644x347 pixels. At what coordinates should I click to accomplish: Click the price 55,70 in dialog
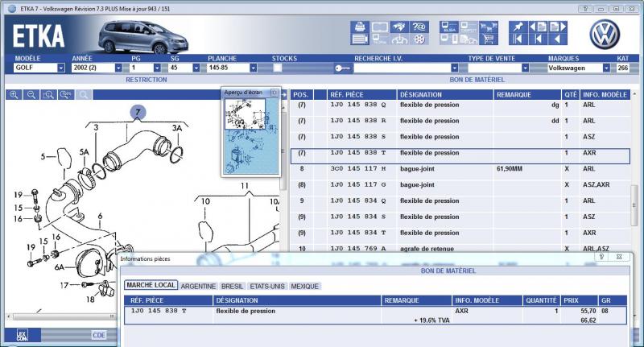coord(588,312)
